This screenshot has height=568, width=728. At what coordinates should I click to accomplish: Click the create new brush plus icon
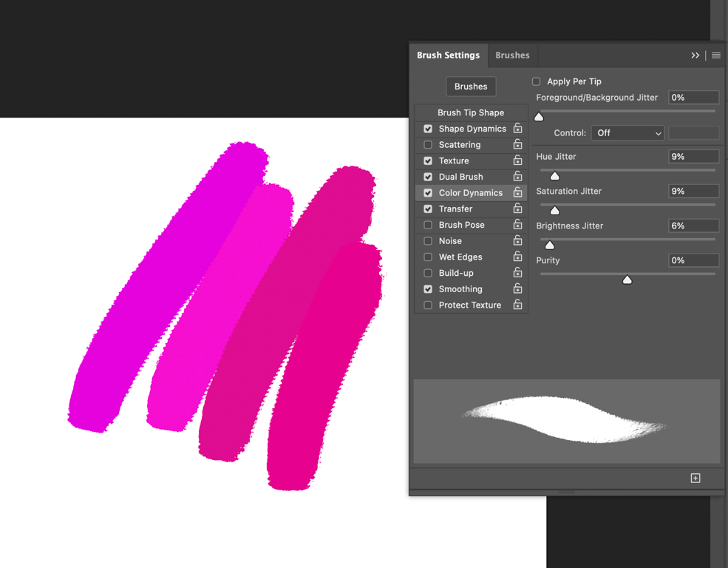click(695, 478)
